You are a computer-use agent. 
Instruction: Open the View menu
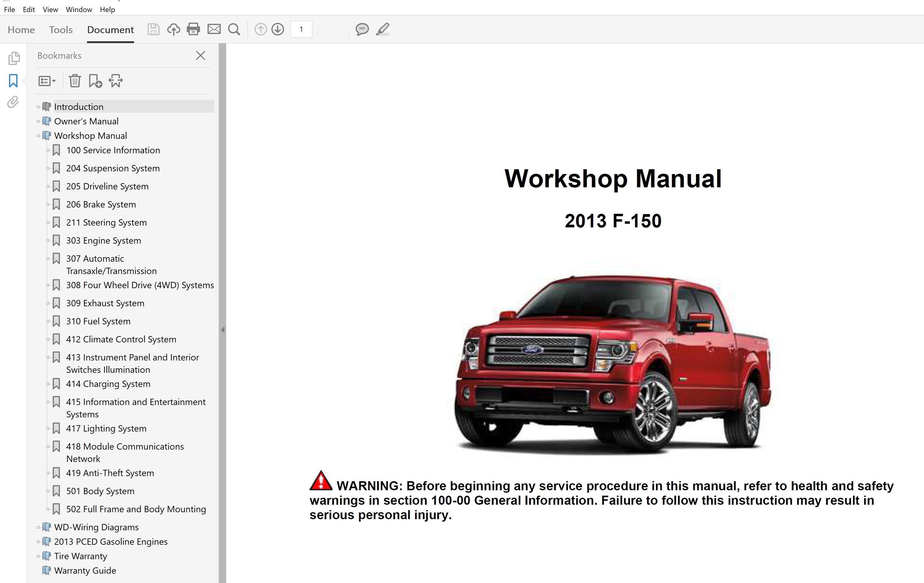coord(50,10)
